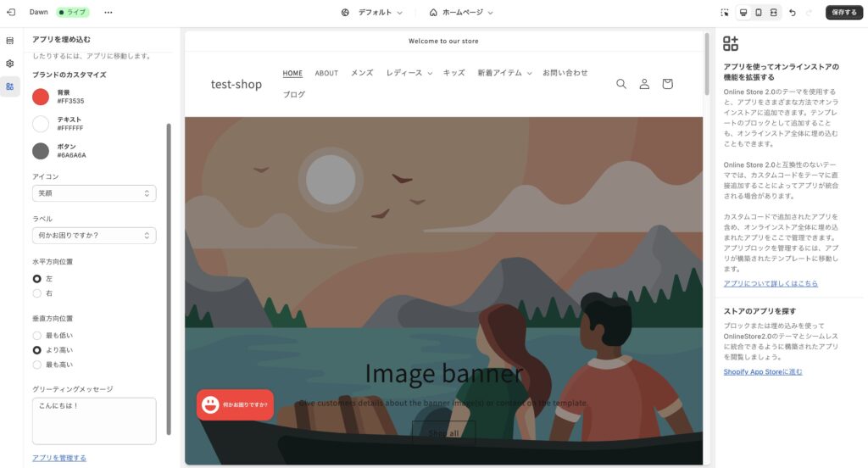Open the theme settings gear icon
Viewport: 868px width, 468px height.
10,64
